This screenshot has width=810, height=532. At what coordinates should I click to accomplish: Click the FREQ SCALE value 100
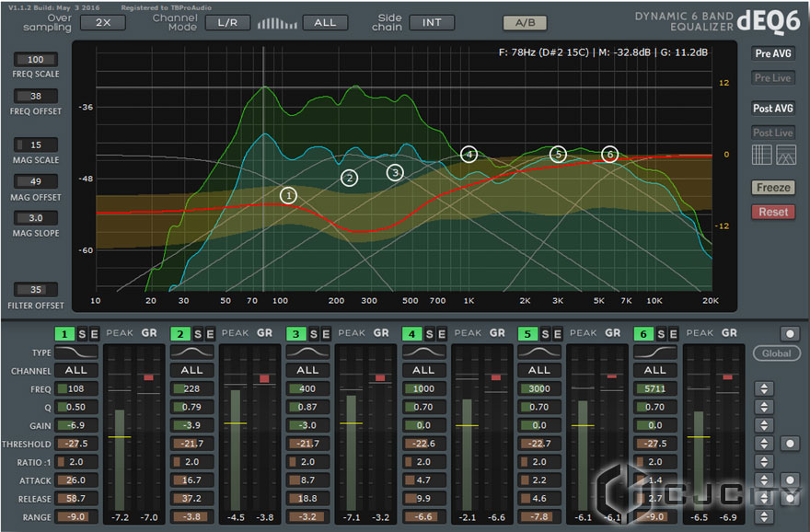tap(36, 60)
